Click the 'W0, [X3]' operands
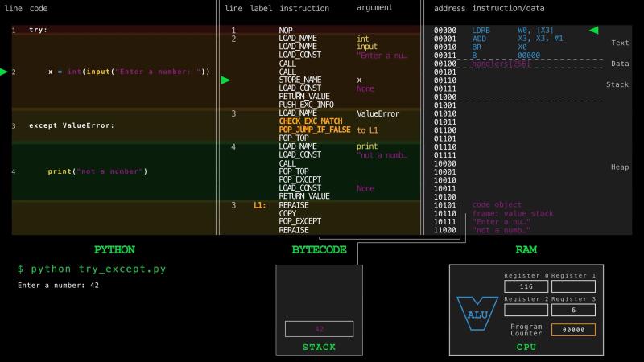The width and height of the screenshot is (644, 362). [535, 31]
